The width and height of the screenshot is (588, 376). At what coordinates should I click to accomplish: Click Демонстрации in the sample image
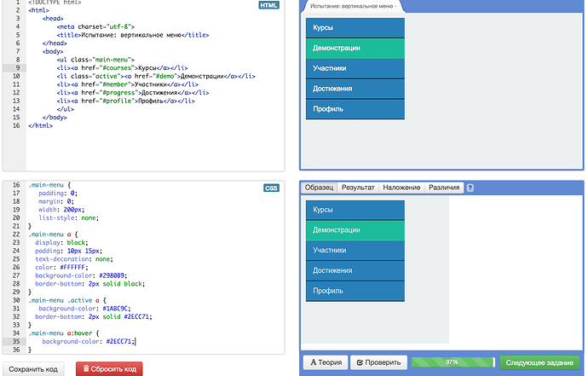pyautogui.click(x=355, y=230)
